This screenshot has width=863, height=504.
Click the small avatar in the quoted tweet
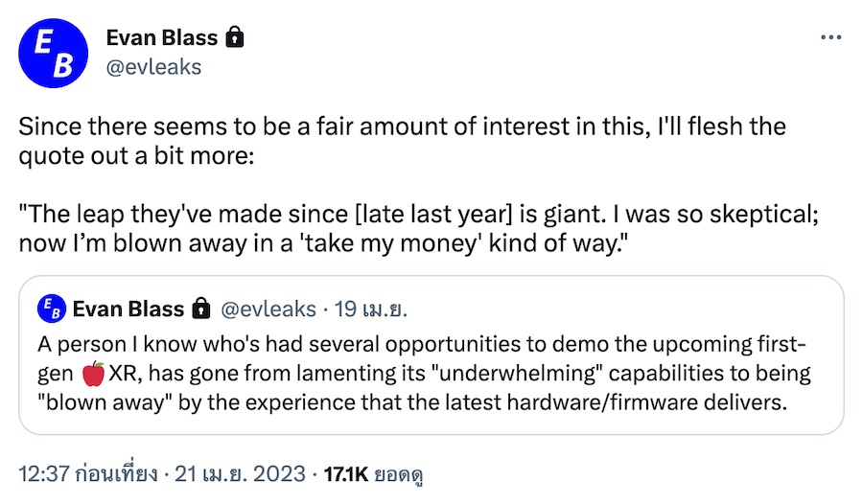51,309
